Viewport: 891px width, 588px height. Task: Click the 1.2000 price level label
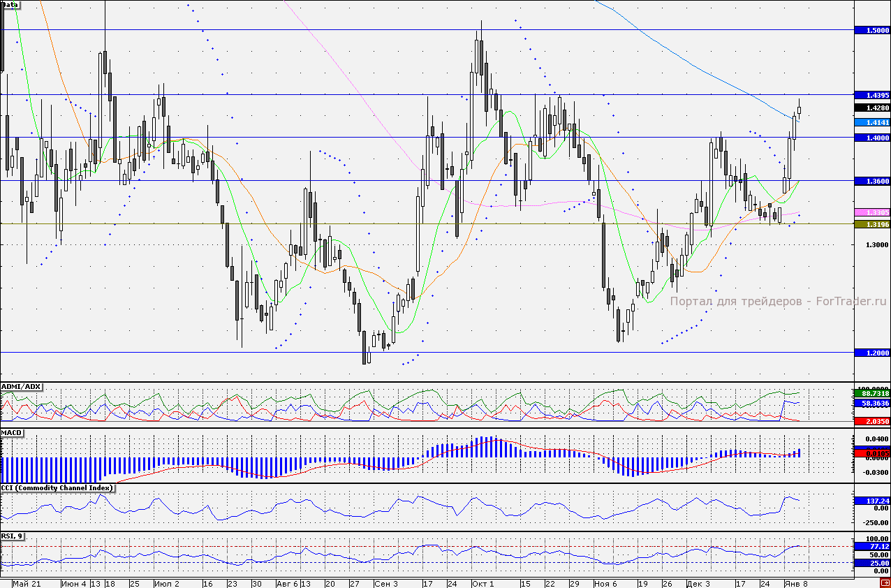[x=872, y=353]
